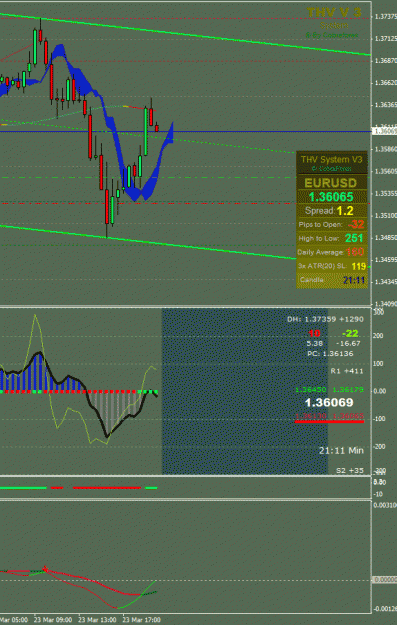Click the highlighted current price marker on scale

(384, 131)
